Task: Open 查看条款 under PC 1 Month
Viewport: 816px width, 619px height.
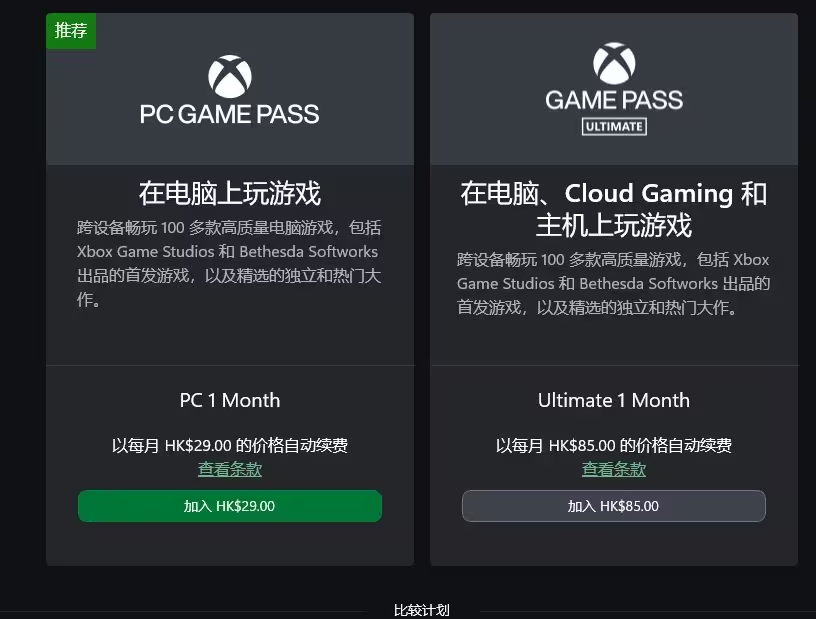Action: click(230, 470)
